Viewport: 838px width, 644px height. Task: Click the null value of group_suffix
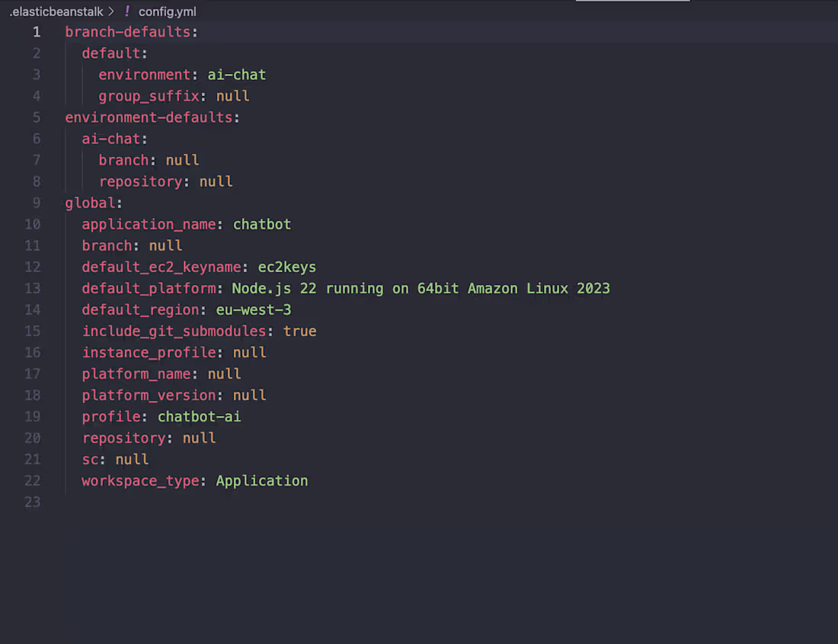(x=232, y=95)
